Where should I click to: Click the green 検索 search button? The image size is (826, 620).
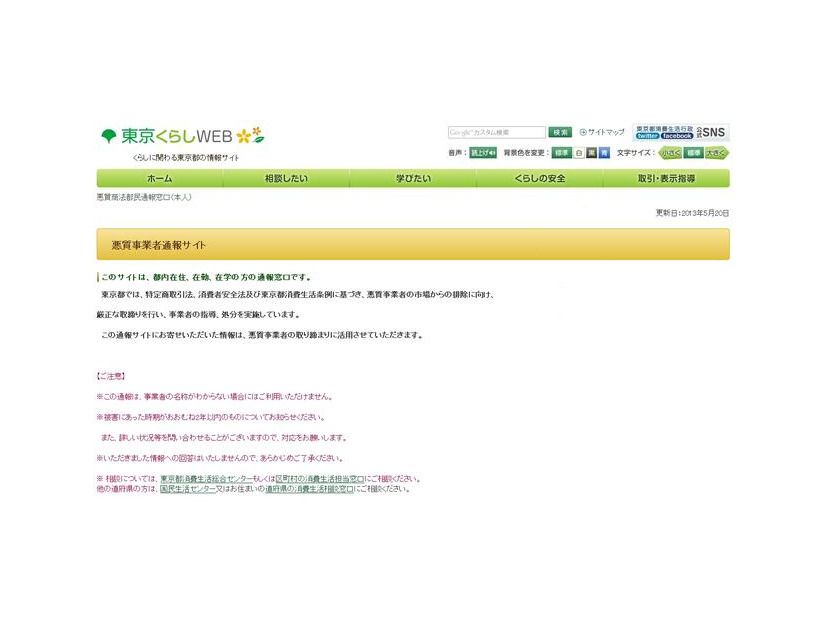(559, 131)
